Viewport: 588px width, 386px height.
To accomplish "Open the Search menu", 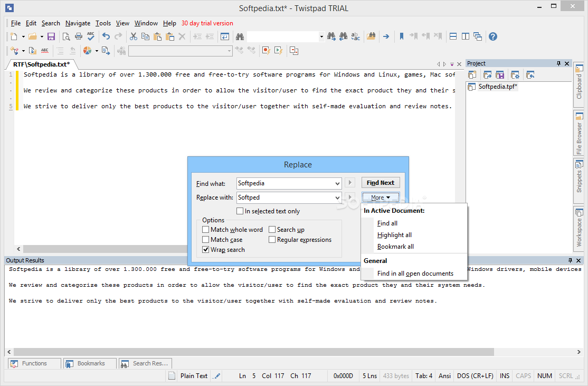I will (x=51, y=23).
